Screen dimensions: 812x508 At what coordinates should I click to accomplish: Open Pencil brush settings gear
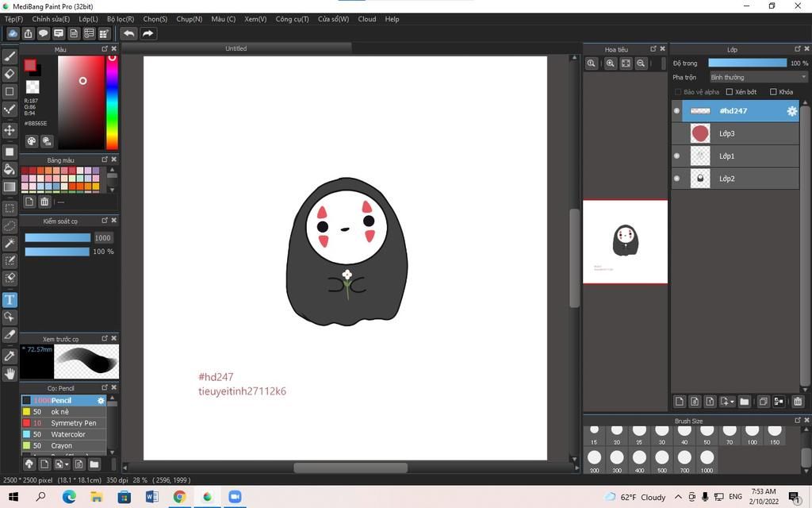point(101,401)
